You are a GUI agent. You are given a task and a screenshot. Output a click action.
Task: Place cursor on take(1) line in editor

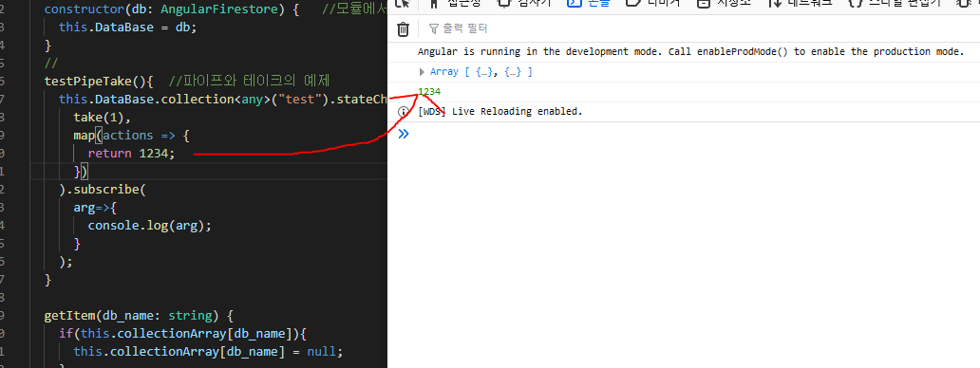coord(102,118)
